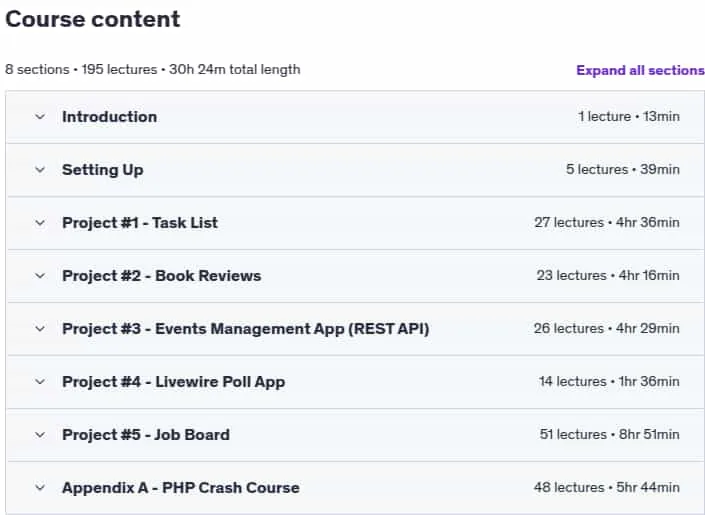705x515 pixels.
Task: Select Project #2 - Book Reviews title
Action: (x=161, y=276)
